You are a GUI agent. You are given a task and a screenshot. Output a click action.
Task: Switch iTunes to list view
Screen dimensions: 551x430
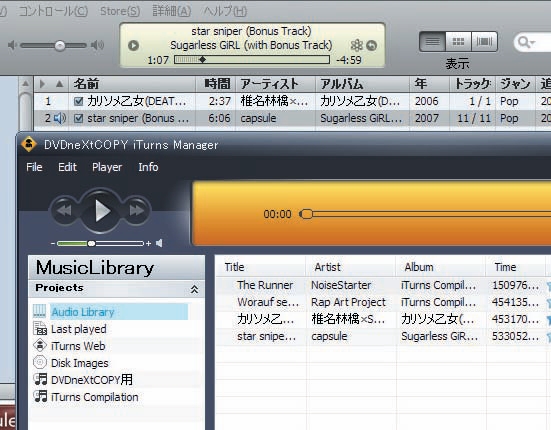(x=432, y=41)
